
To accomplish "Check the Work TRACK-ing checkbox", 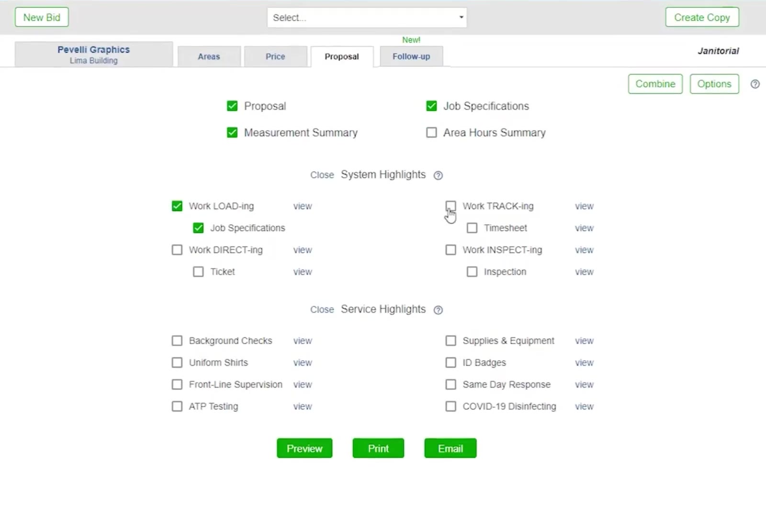I will [x=451, y=206].
